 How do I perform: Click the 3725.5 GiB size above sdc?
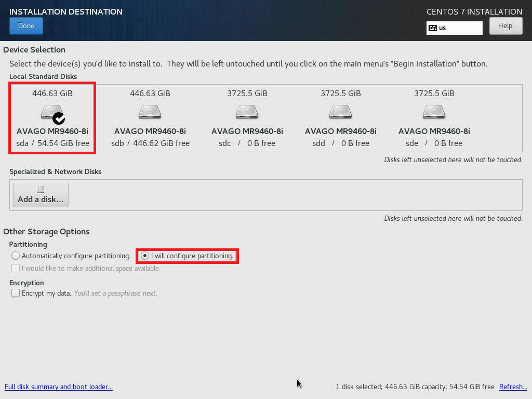(247, 94)
